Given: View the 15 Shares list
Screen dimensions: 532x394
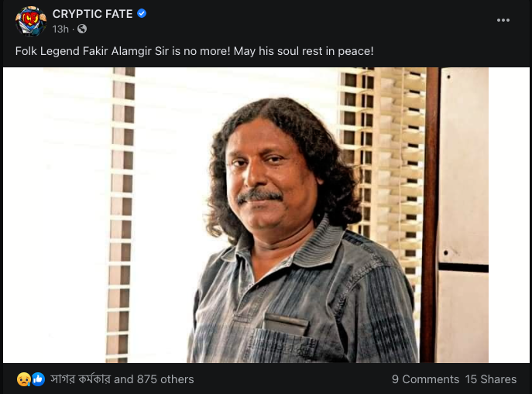Looking at the screenshot, I should 491,379.
